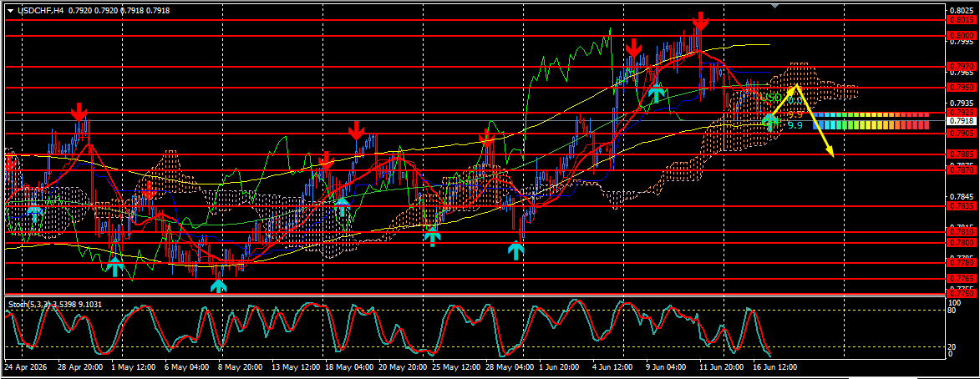Viewport: 980px width, 379px height.
Task: Click the 16 Jun 12:00 time axis label
Action: tap(775, 367)
